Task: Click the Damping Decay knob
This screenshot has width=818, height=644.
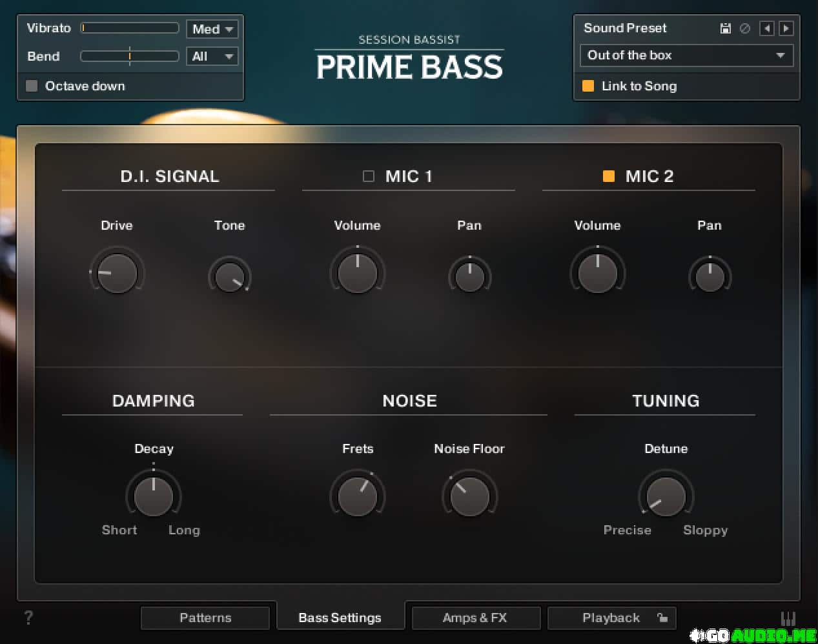Action: point(154,496)
